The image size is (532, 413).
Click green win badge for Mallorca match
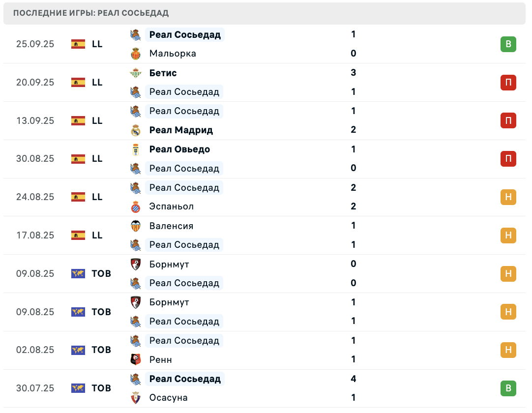pyautogui.click(x=508, y=44)
